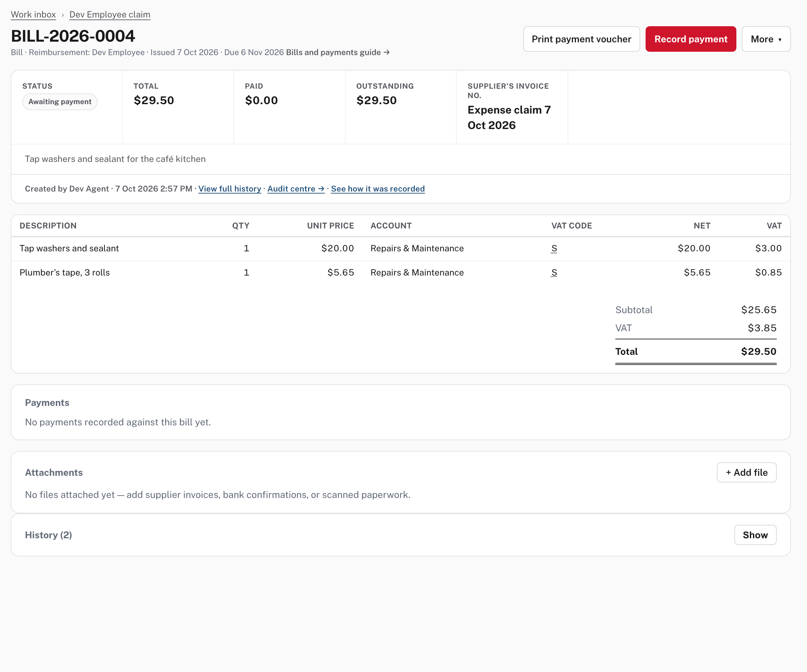The height and width of the screenshot is (672, 807).
Task: Click the VAT total $3.85
Action: pyautogui.click(x=762, y=328)
